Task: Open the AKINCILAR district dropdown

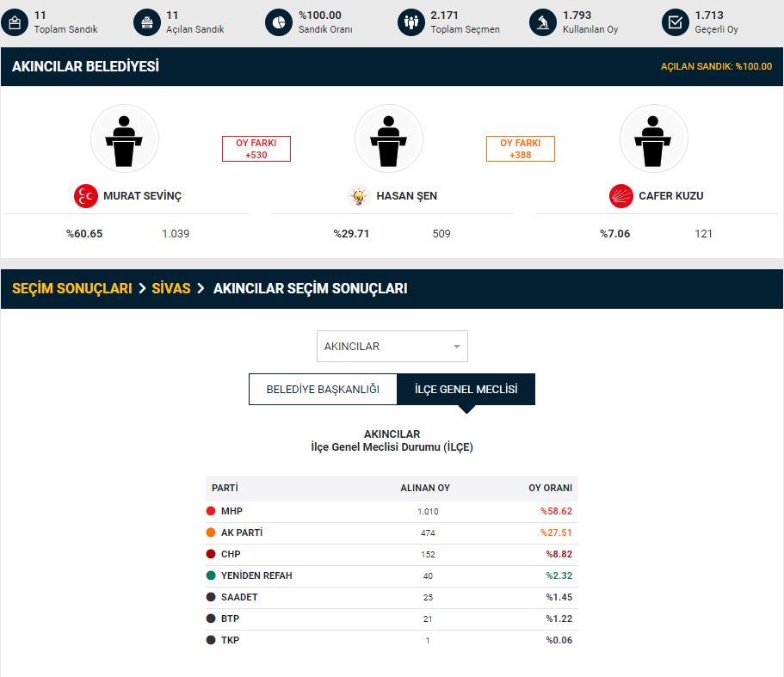Action: click(x=392, y=347)
